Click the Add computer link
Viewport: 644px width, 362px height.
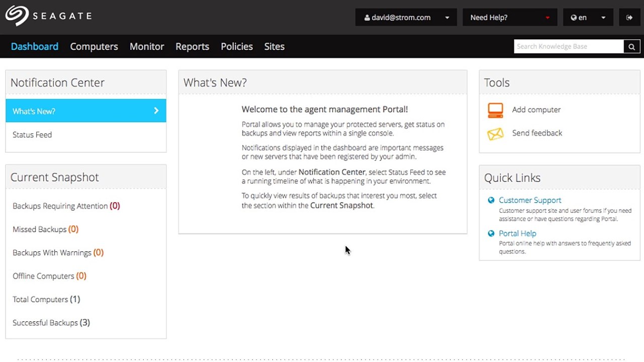coord(536,110)
